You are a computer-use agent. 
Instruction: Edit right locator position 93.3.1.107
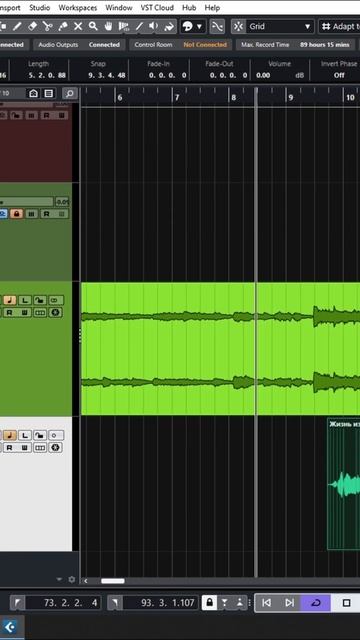[161, 602]
